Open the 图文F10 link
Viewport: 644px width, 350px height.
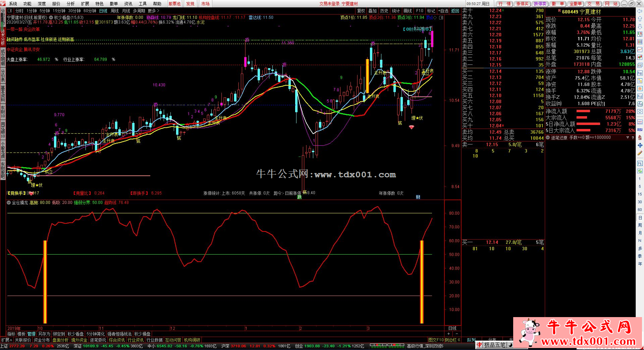436,340
